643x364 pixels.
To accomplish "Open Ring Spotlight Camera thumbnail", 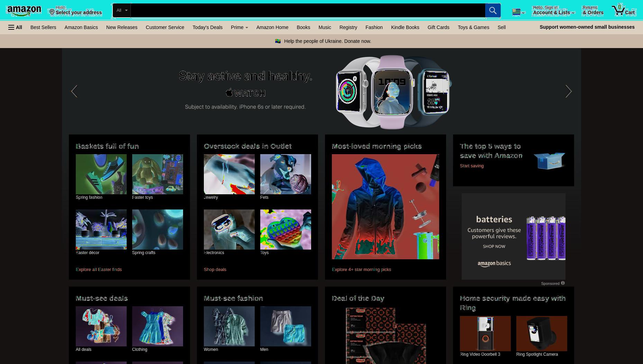I will click(542, 334).
